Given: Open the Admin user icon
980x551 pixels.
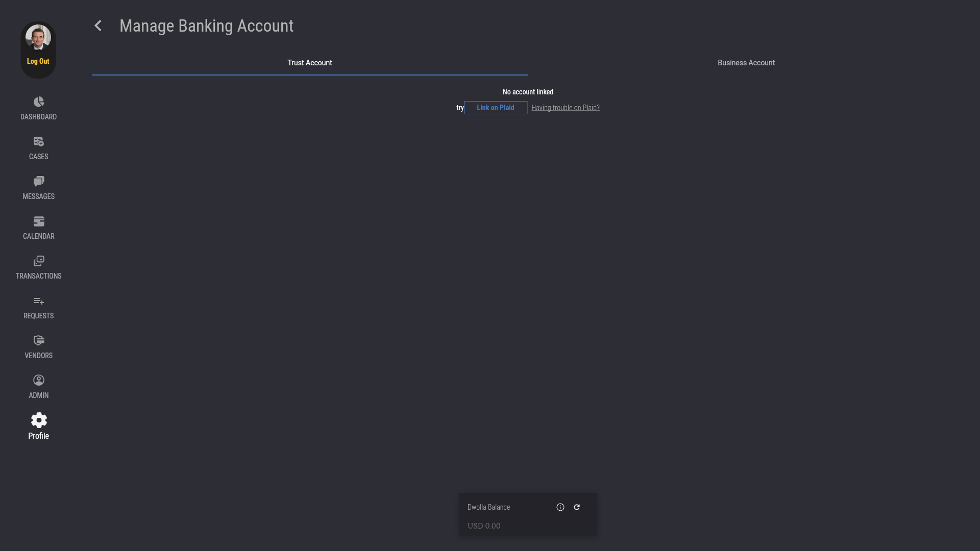Looking at the screenshot, I should [x=39, y=381].
